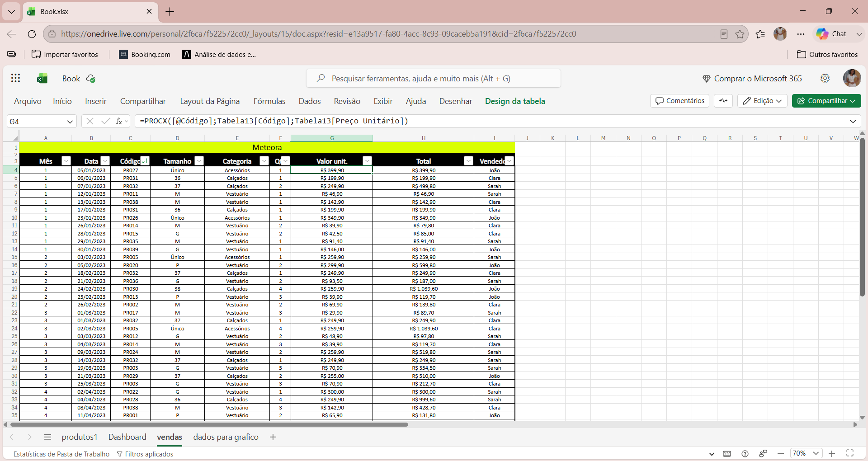Click the Catch up activity icon
The width and height of the screenshot is (868, 461).
pos(723,101)
